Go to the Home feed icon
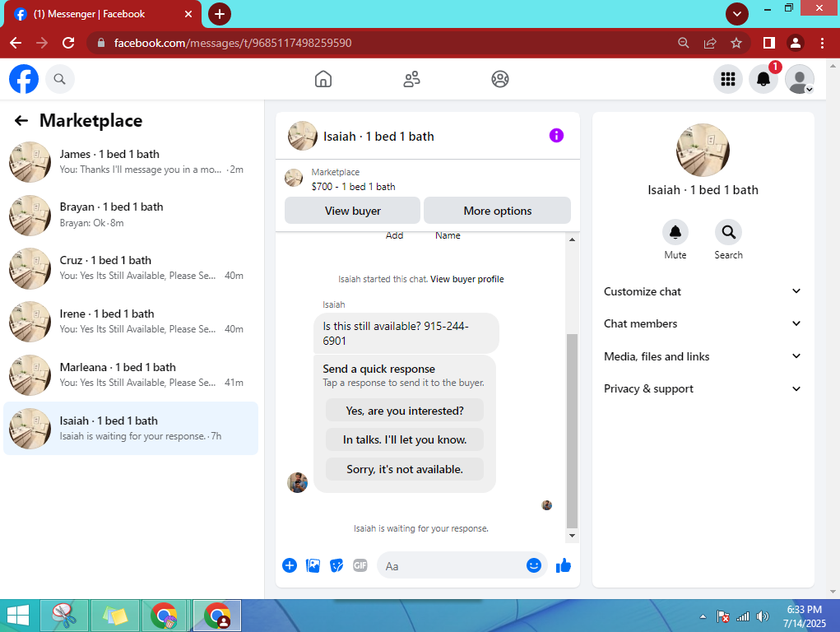840x632 pixels. point(323,79)
